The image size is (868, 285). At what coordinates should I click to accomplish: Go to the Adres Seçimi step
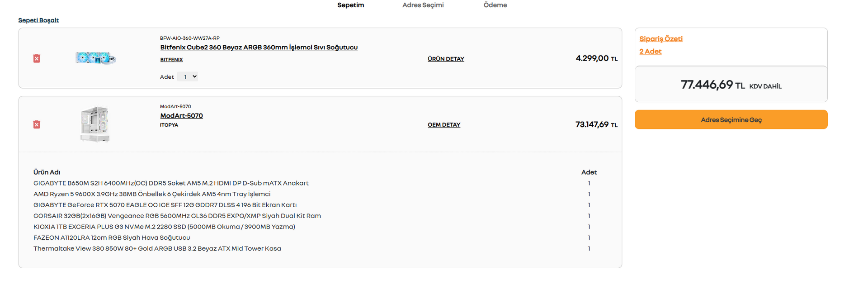tap(423, 5)
